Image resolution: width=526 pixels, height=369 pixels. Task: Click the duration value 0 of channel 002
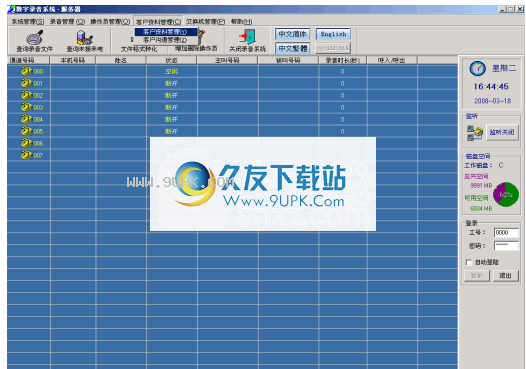[343, 96]
